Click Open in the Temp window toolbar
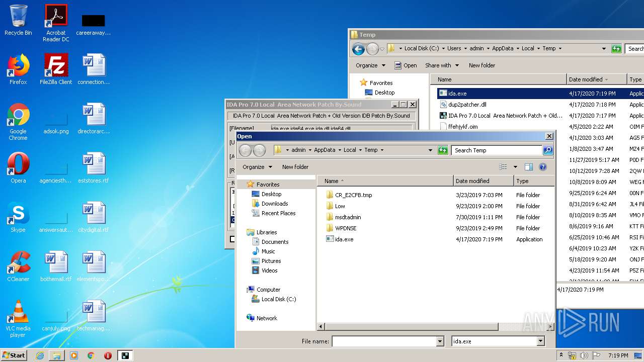The width and height of the screenshot is (644, 362). point(406,65)
